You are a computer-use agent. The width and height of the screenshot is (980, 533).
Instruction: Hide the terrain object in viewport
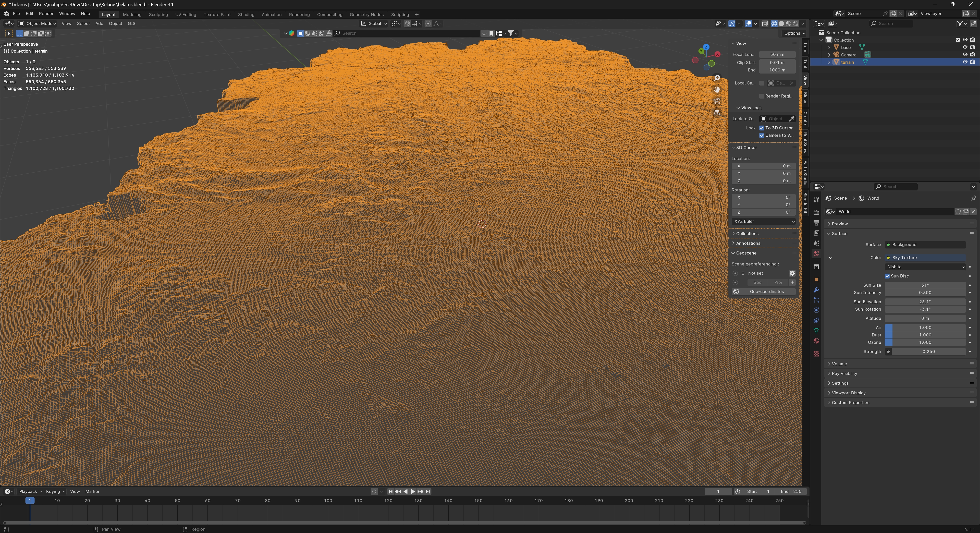pos(965,62)
